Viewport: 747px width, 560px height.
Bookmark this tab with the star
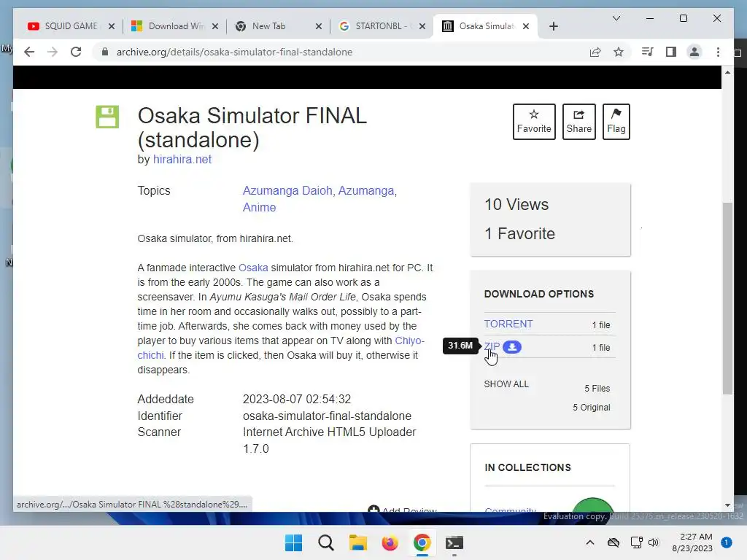(x=619, y=52)
